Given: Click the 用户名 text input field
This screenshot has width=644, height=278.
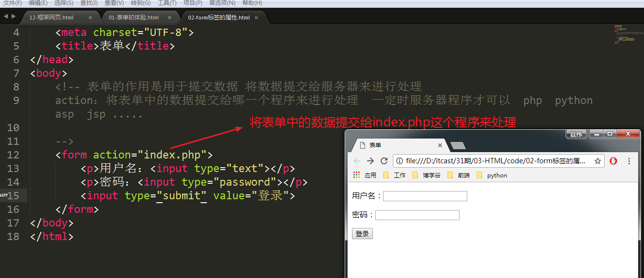Looking at the screenshot, I should pos(425,196).
